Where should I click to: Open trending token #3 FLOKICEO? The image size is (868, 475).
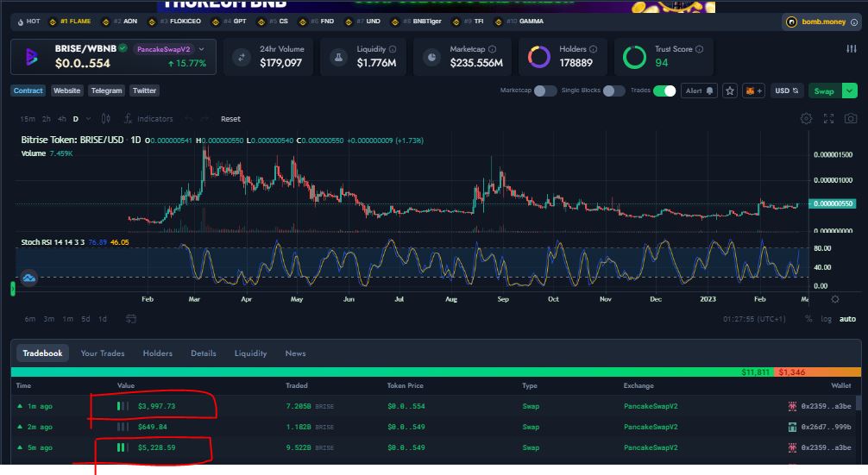point(173,22)
